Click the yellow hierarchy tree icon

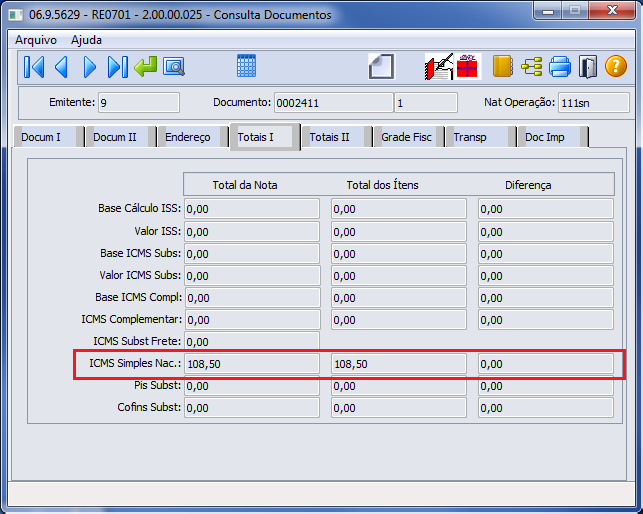pos(532,66)
